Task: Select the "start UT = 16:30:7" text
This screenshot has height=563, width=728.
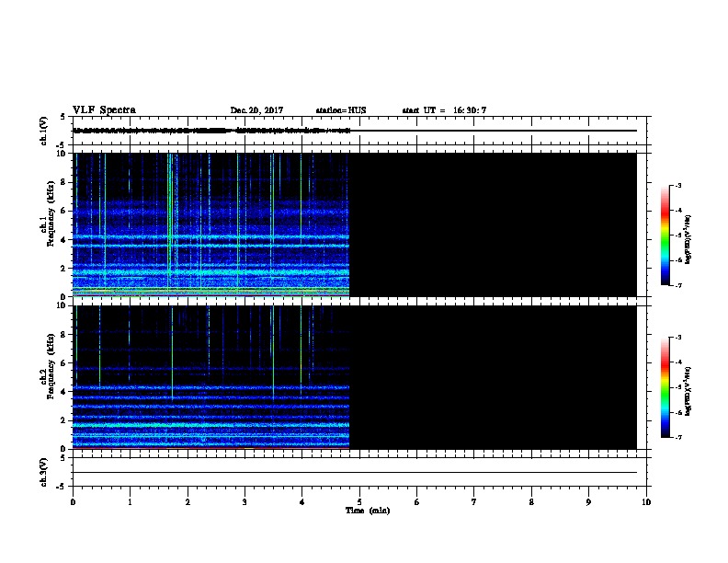Action: point(444,110)
